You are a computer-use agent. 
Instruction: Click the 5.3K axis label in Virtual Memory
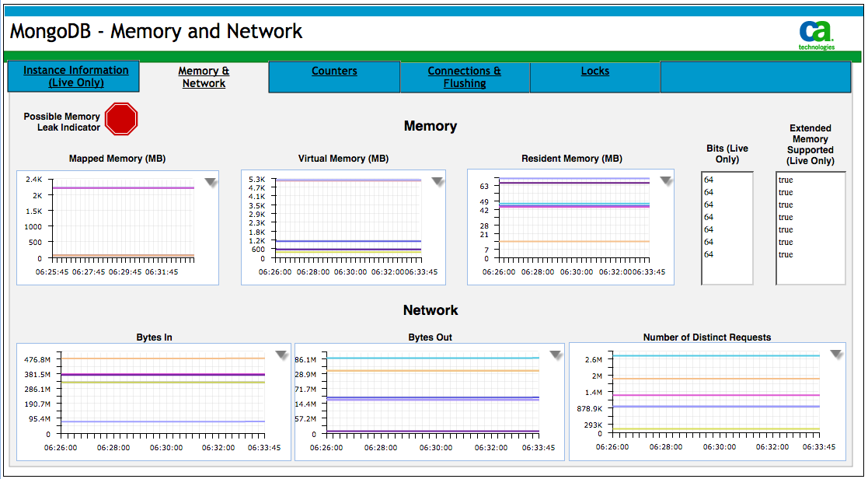coord(257,180)
